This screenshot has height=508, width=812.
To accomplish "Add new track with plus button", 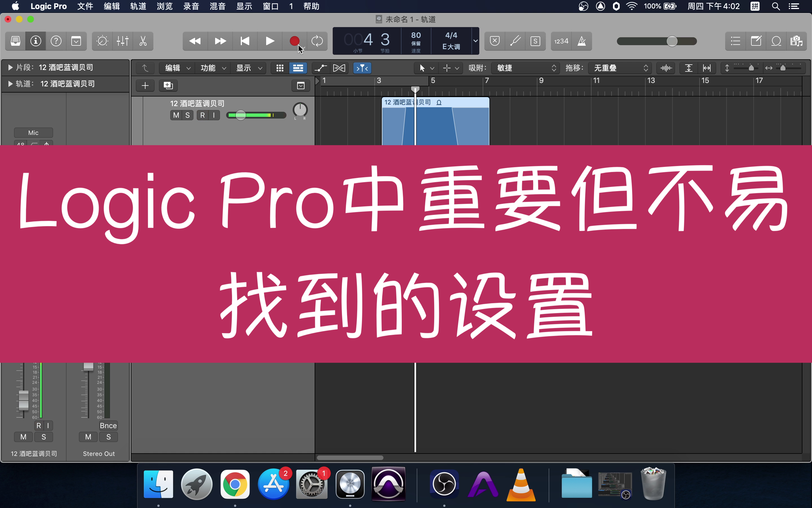I will [x=145, y=85].
